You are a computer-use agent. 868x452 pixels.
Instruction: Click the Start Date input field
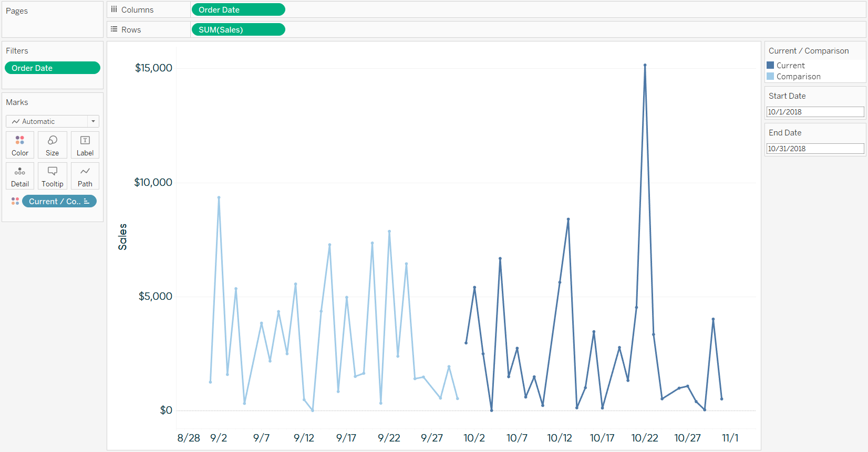815,112
